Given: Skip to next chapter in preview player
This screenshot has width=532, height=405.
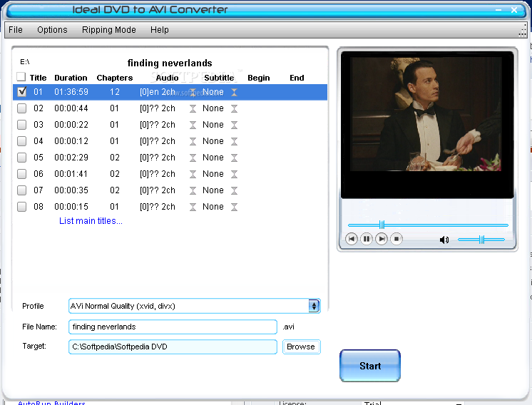Looking at the screenshot, I should tap(382, 239).
